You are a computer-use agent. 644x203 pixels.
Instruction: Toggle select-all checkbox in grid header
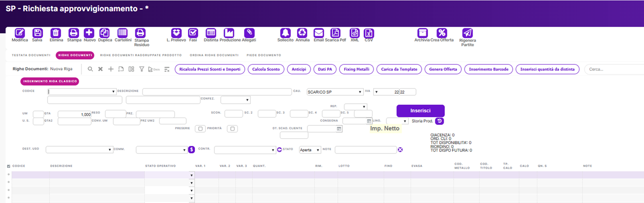click(x=9, y=166)
